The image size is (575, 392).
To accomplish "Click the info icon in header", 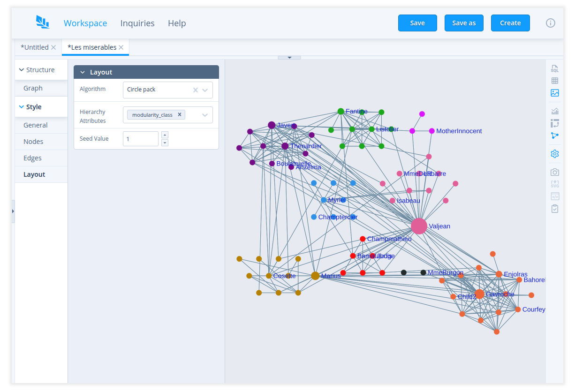I will (551, 23).
